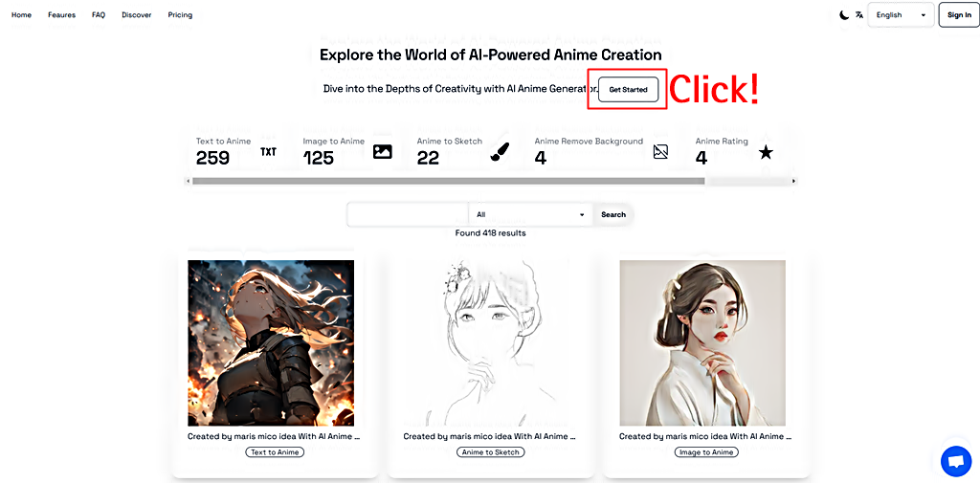Click the Anime Remove Background icon

tap(660, 151)
